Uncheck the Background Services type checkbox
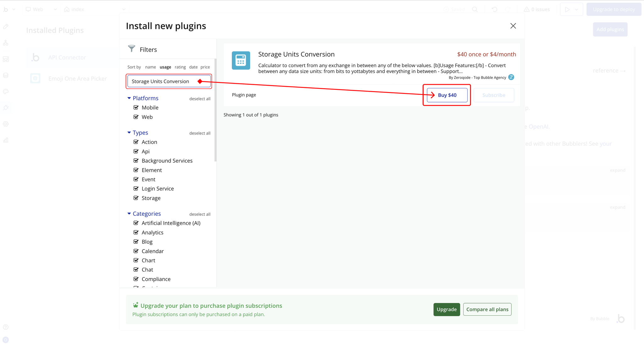This screenshot has height=349, width=644. pyautogui.click(x=136, y=161)
